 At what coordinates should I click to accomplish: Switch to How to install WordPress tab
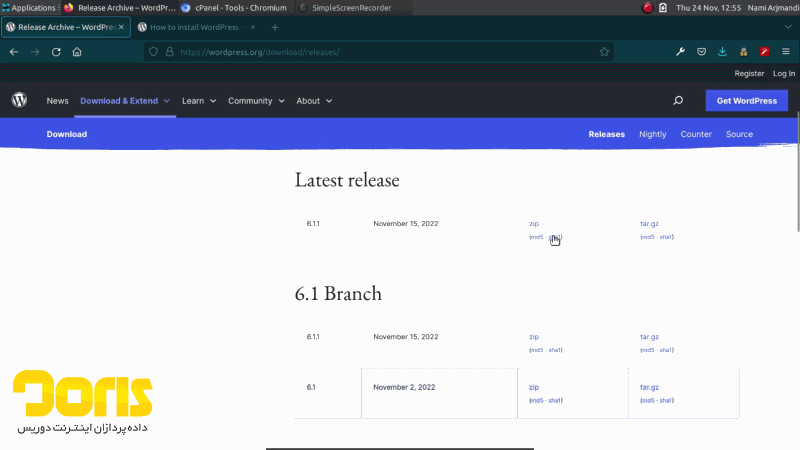point(197,27)
